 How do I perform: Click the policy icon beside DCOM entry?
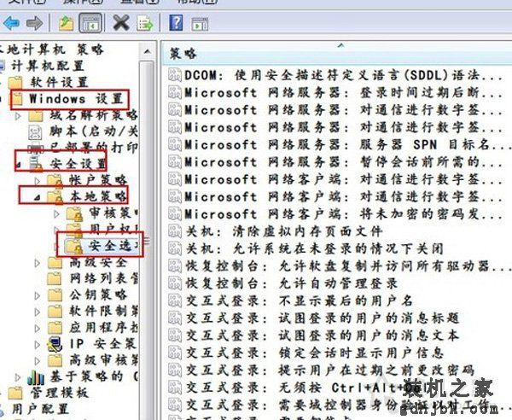pyautogui.click(x=175, y=75)
